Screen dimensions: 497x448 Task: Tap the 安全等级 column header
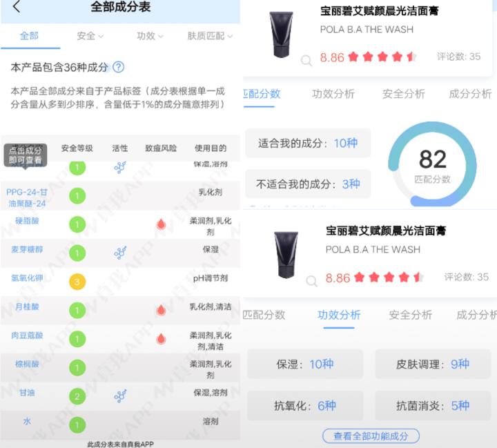point(77,148)
